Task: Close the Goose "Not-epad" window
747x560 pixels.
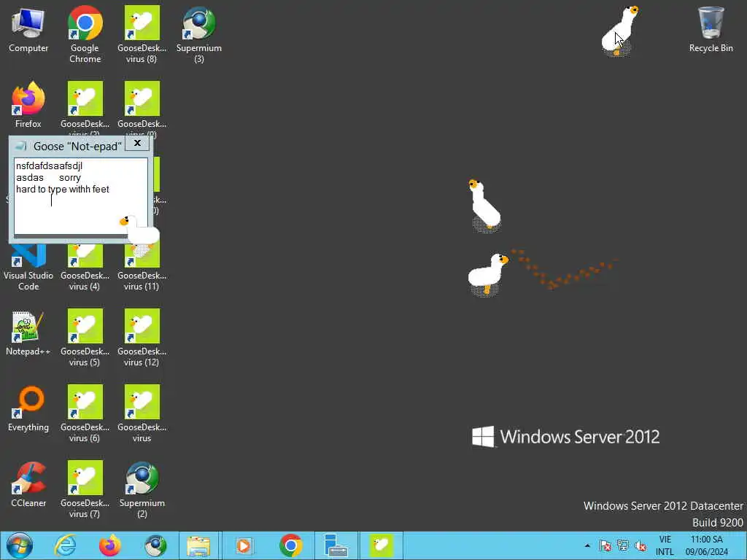Action: pos(137,143)
